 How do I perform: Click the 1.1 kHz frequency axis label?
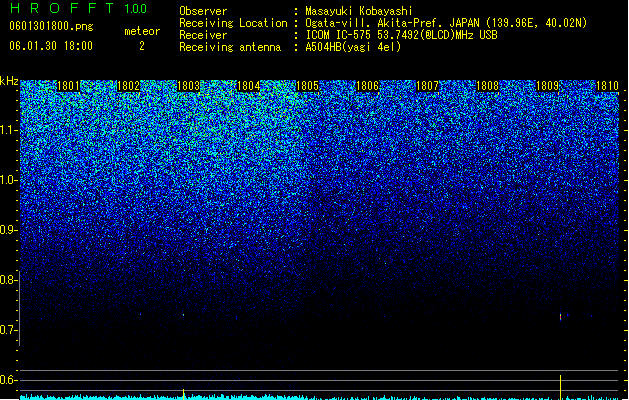(9, 130)
